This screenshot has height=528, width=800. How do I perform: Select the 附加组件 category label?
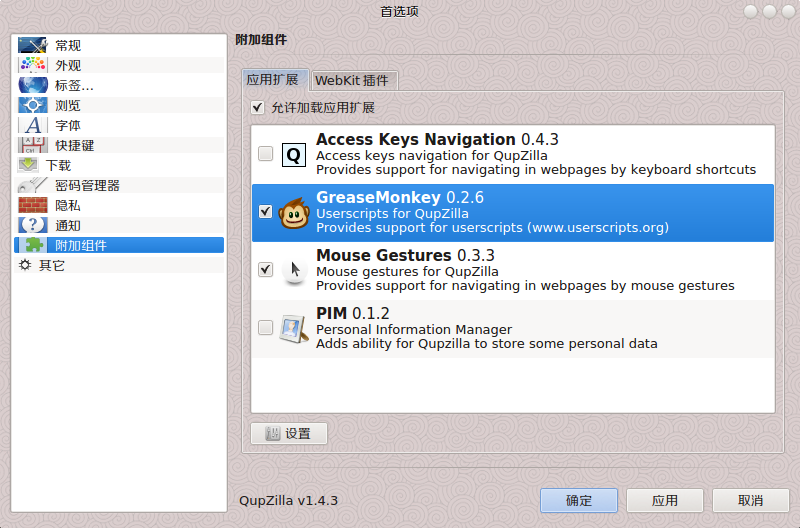pos(81,245)
